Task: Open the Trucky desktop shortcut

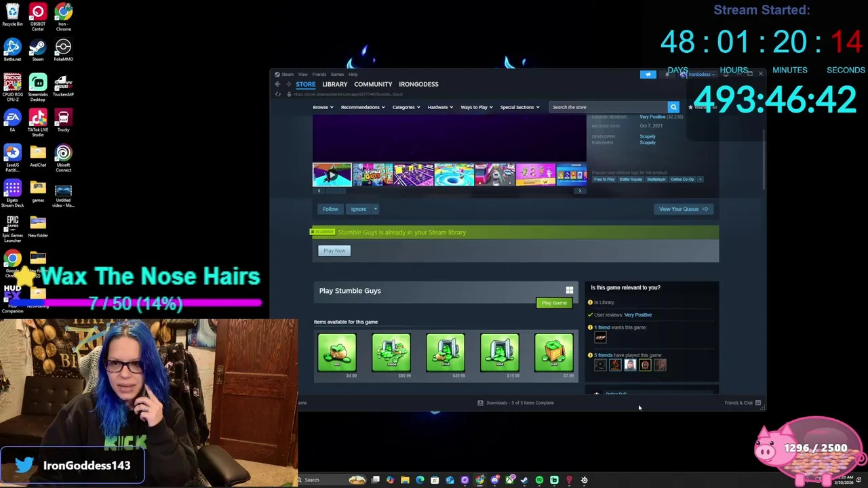Action: pos(63,121)
